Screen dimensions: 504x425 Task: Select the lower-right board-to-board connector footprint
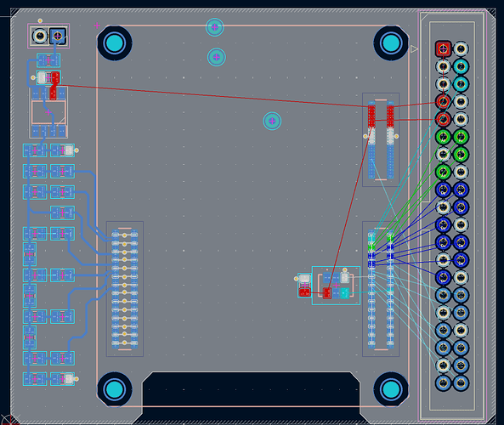click(381, 289)
